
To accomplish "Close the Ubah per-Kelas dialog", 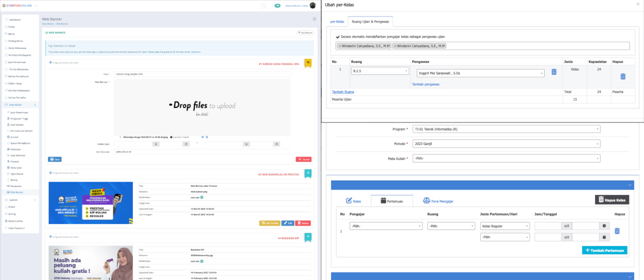I will pyautogui.click(x=638, y=4).
